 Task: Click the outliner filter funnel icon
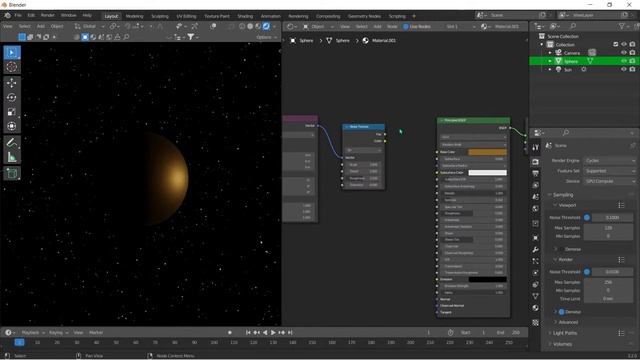point(622,26)
